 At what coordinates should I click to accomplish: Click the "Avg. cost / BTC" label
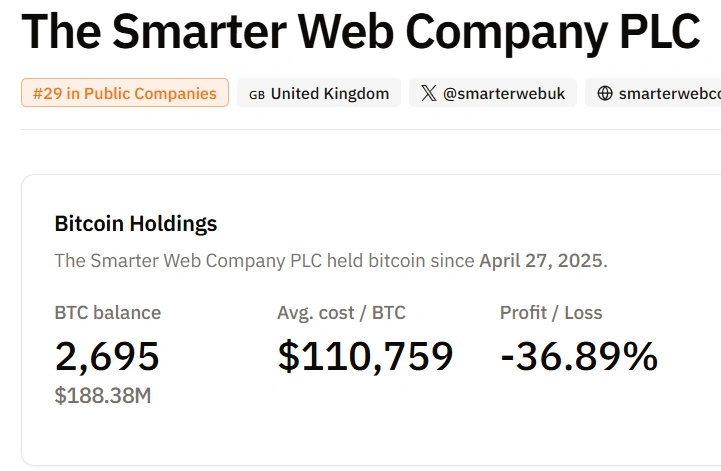tap(341, 313)
